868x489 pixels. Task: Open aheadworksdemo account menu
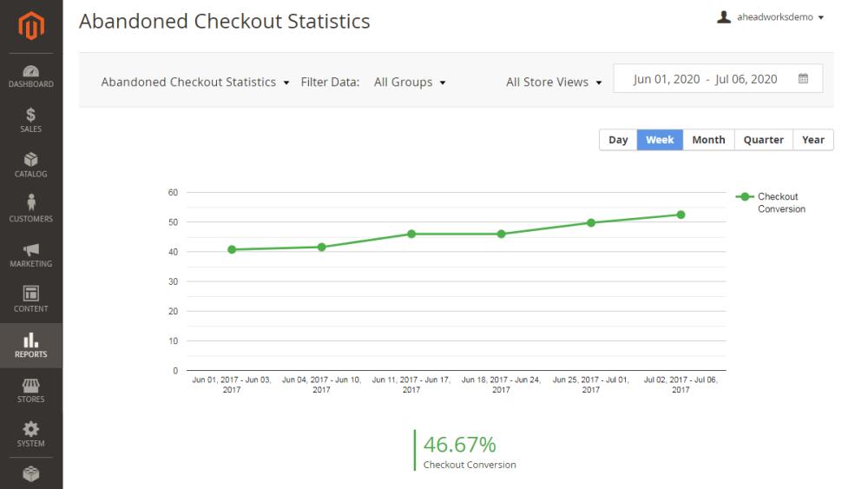771,17
